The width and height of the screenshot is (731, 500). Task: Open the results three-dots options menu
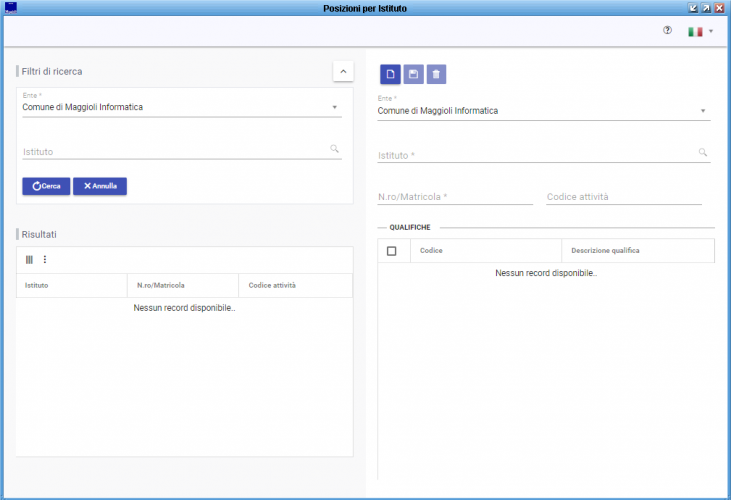click(44, 260)
